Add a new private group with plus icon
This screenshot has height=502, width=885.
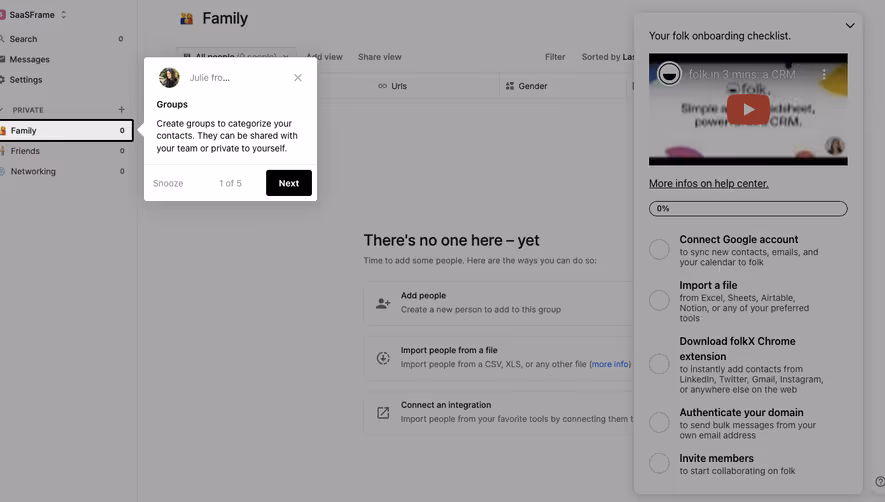point(121,110)
